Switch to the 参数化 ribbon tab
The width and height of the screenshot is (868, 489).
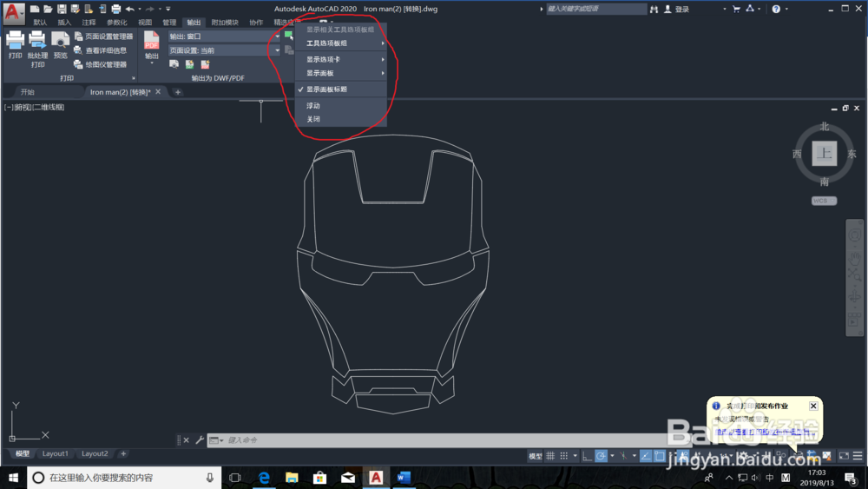117,23
